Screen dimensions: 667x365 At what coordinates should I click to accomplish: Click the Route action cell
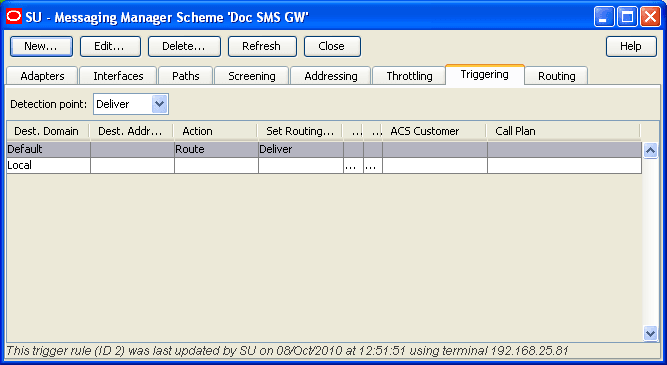click(x=216, y=149)
